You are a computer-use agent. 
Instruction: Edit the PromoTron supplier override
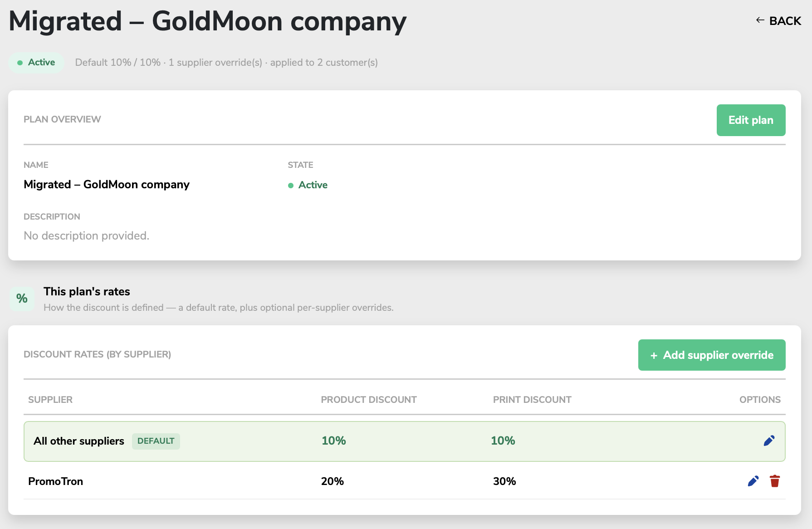tap(753, 481)
